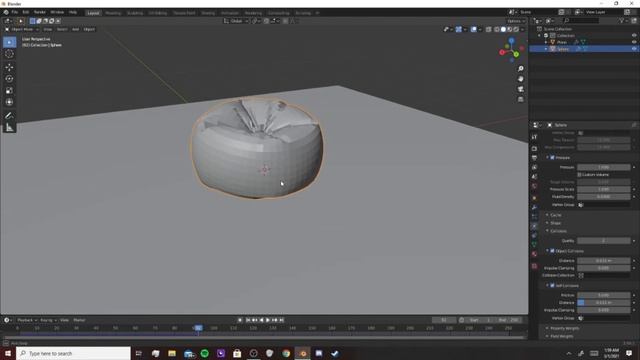Image resolution: width=640 pixels, height=360 pixels.
Task: Open the Tool properties tab
Action: point(534,137)
